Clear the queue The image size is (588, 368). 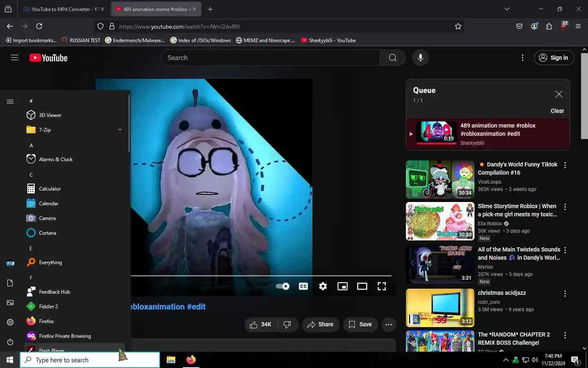pos(557,111)
